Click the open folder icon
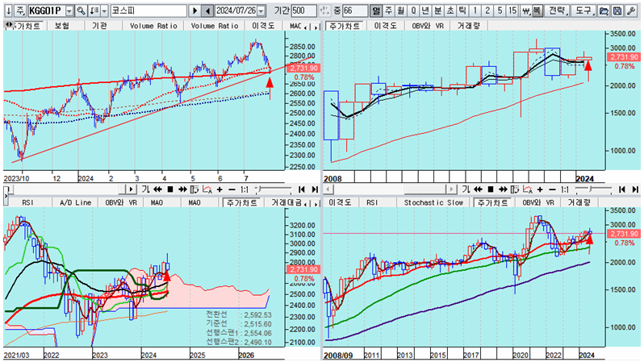644x362 pixels. pos(604,10)
